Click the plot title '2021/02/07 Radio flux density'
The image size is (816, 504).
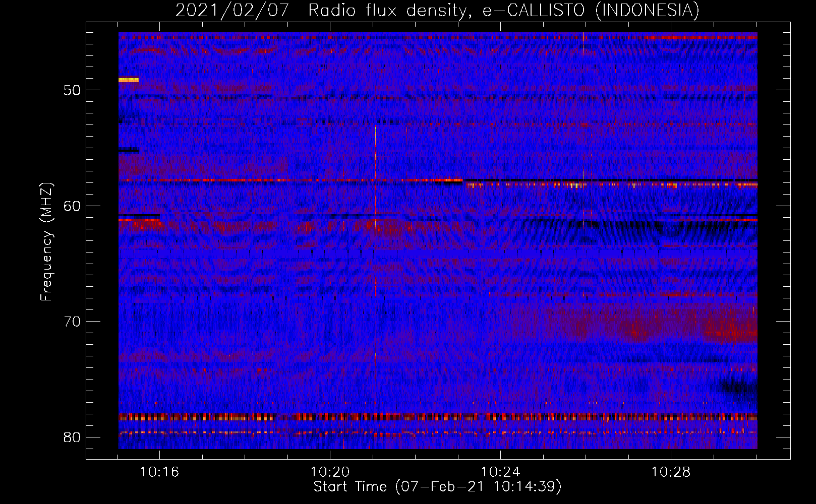(438, 10)
